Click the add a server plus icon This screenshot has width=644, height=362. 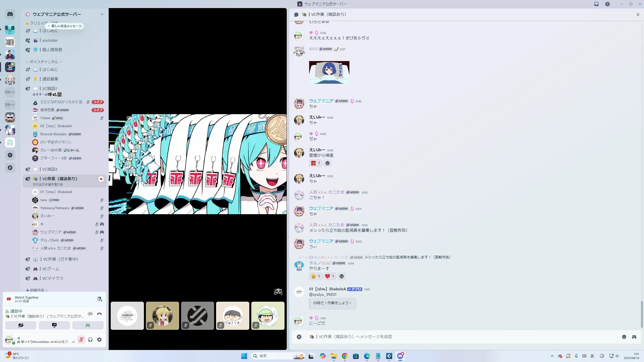pyautogui.click(x=10, y=155)
